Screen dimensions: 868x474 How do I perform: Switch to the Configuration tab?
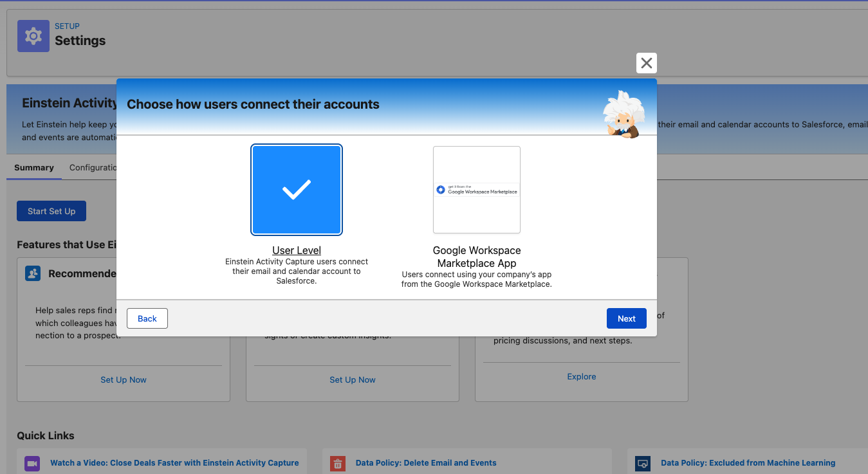(93, 167)
